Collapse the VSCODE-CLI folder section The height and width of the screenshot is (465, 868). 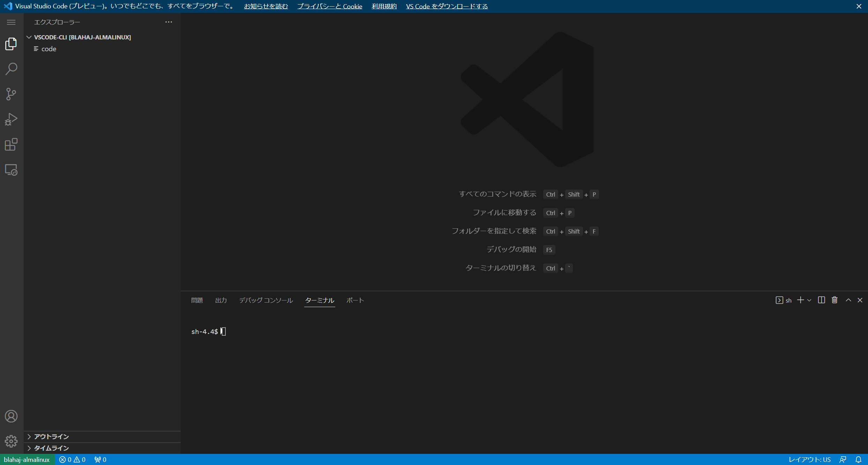click(x=29, y=37)
